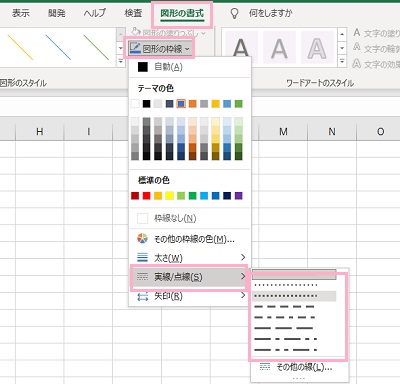Pick gold in the theme colors row
Screen dimensions: 400x384
tap(216, 104)
